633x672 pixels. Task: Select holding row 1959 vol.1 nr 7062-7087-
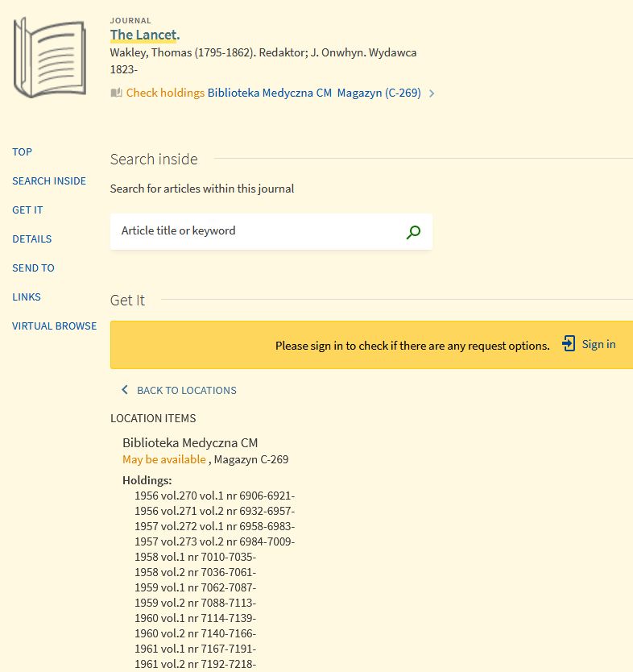(196, 587)
